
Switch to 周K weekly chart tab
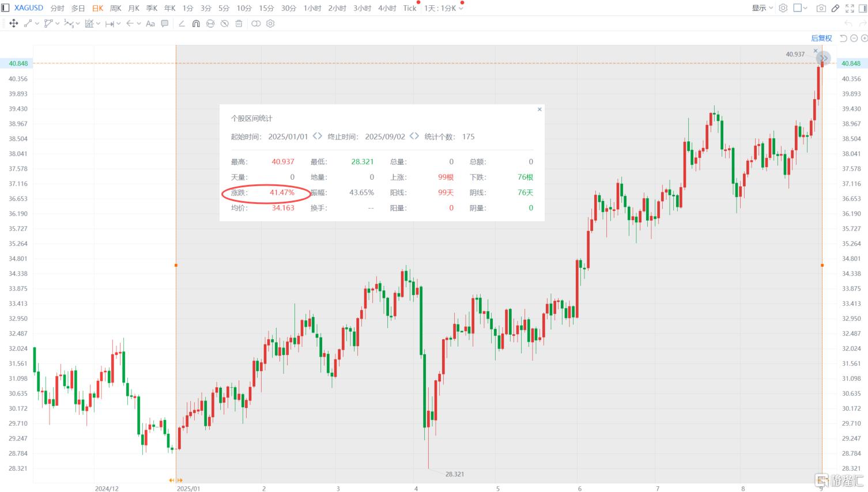tap(116, 8)
